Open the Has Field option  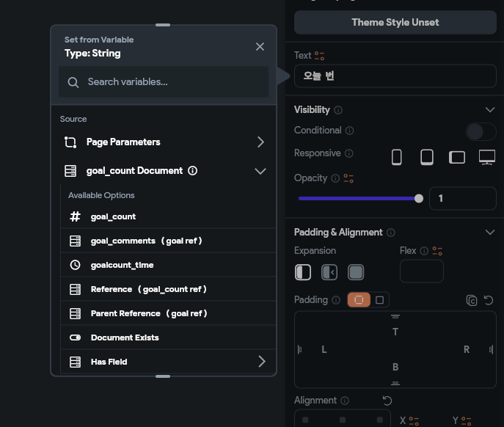[x=168, y=362]
